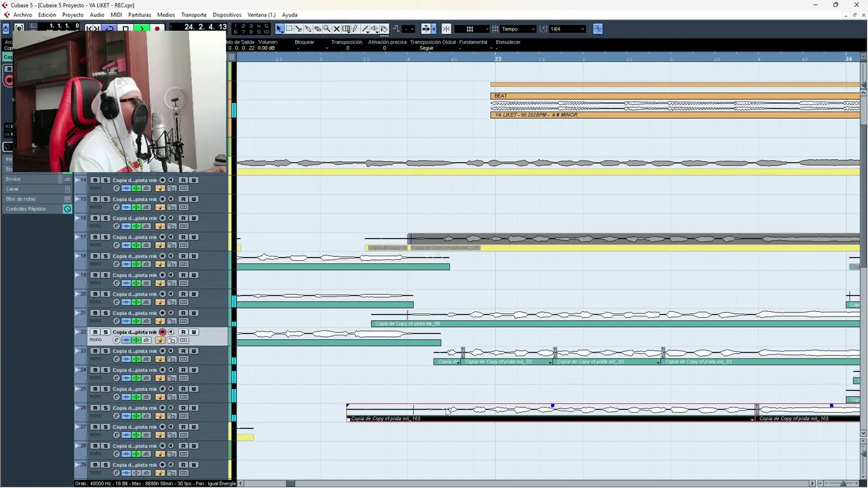Click the Stop button in transport
Image resolution: width=868 pixels, height=488 pixels.
(125, 28)
